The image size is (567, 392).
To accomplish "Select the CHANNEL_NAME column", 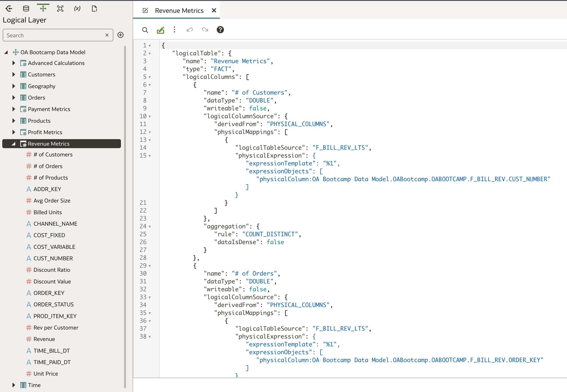I will [x=55, y=223].
